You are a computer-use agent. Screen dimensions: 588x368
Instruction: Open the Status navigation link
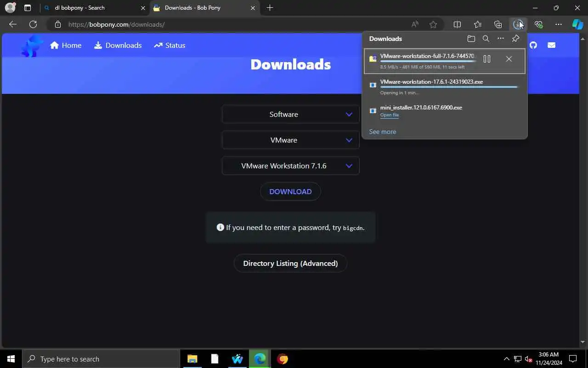tap(170, 45)
